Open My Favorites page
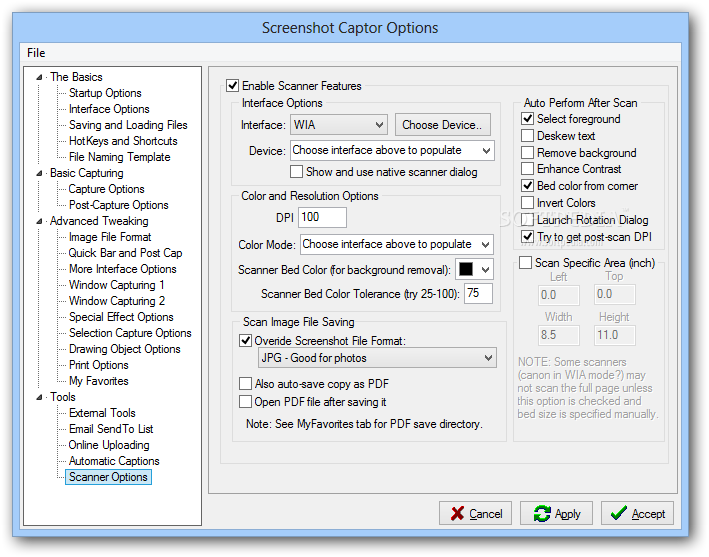Viewport: 709px width, 557px height. pos(99,381)
